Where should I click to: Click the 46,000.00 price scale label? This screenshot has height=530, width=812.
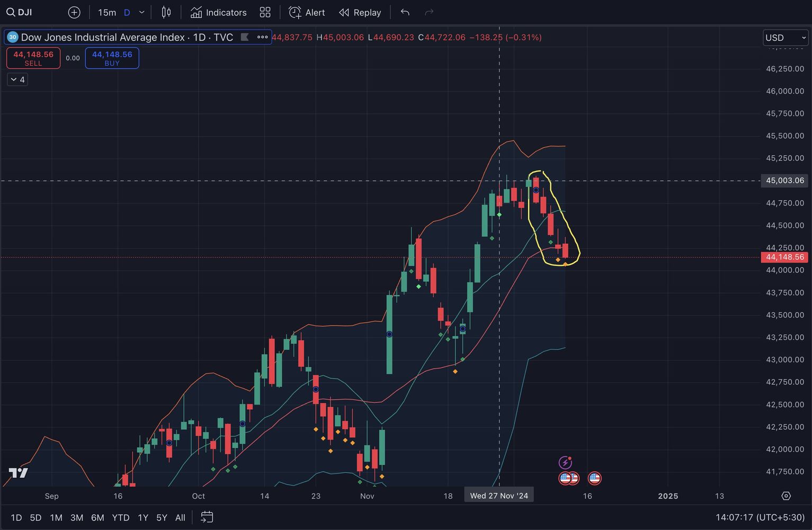tap(785, 91)
